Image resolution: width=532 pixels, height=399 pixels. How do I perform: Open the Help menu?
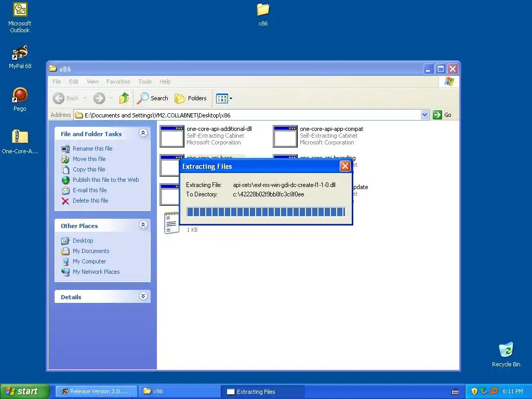pos(165,82)
